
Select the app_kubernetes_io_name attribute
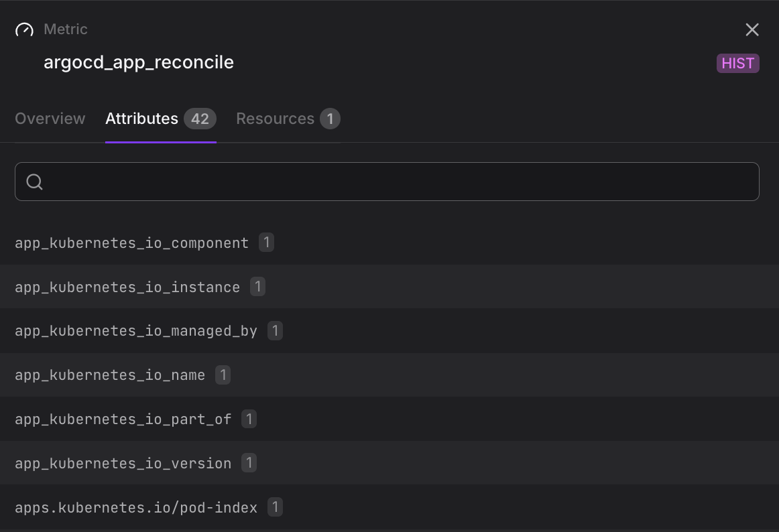[x=109, y=375]
